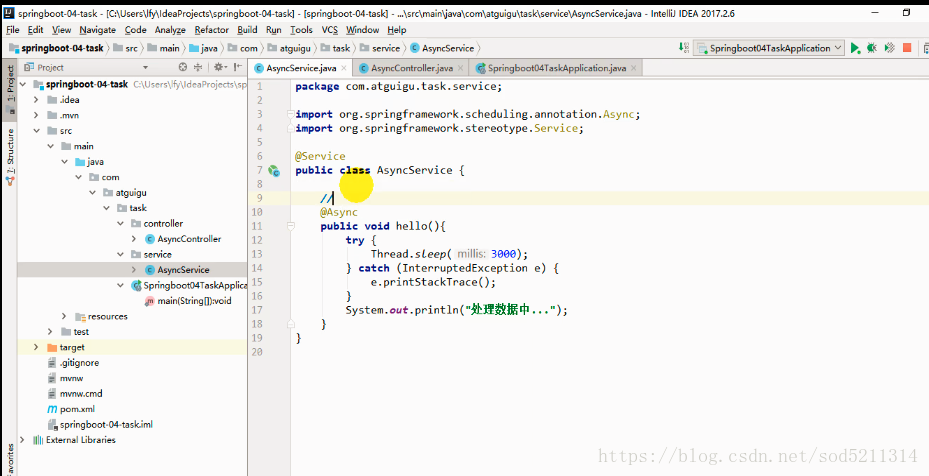This screenshot has width=929, height=476.
Task: Click the AsyncService class icon in tree
Action: [x=150, y=270]
